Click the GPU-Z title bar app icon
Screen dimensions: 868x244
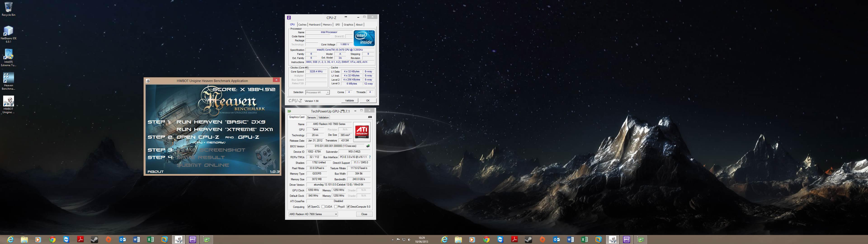[289, 111]
